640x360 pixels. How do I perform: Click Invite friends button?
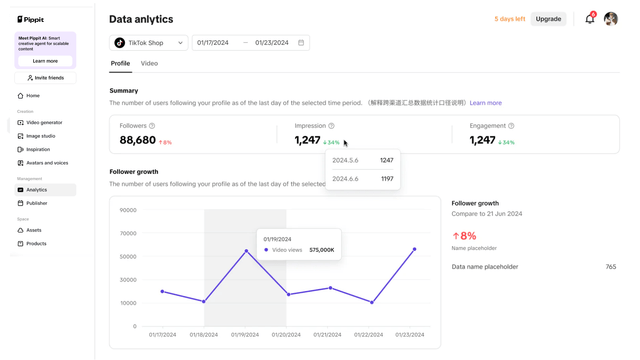[45, 78]
